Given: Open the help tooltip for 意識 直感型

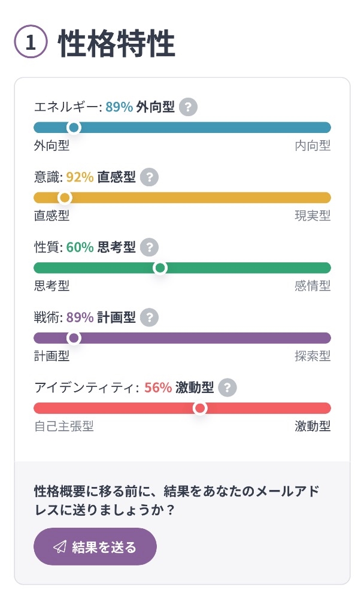Looking at the screenshot, I should coord(149,177).
